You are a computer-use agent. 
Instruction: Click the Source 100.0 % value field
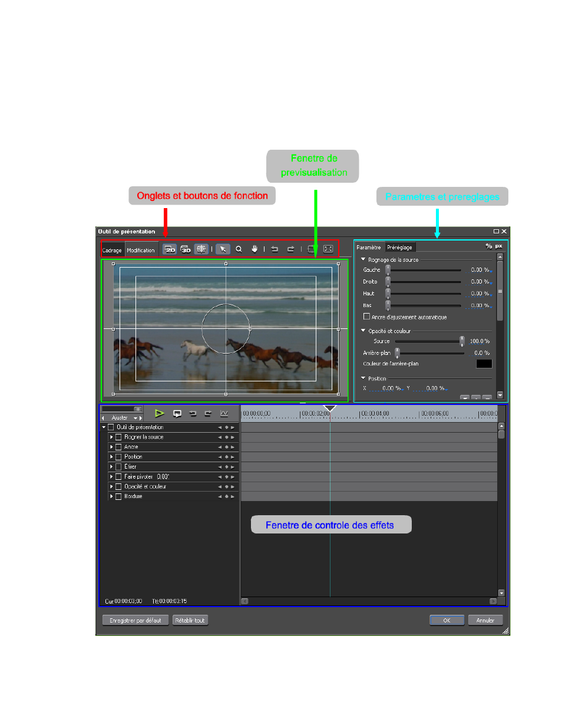[480, 341]
